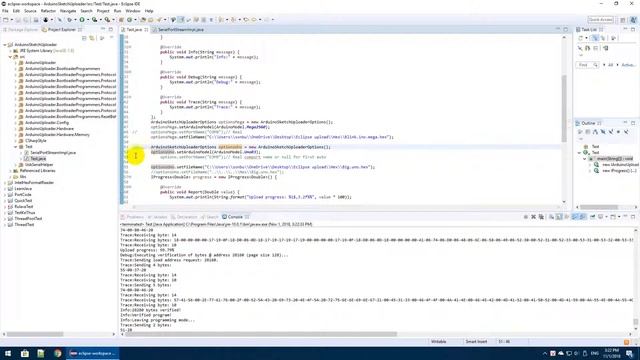Click the External Tools toolbar icon
The height and width of the screenshot is (360, 640).
click(x=107, y=20)
